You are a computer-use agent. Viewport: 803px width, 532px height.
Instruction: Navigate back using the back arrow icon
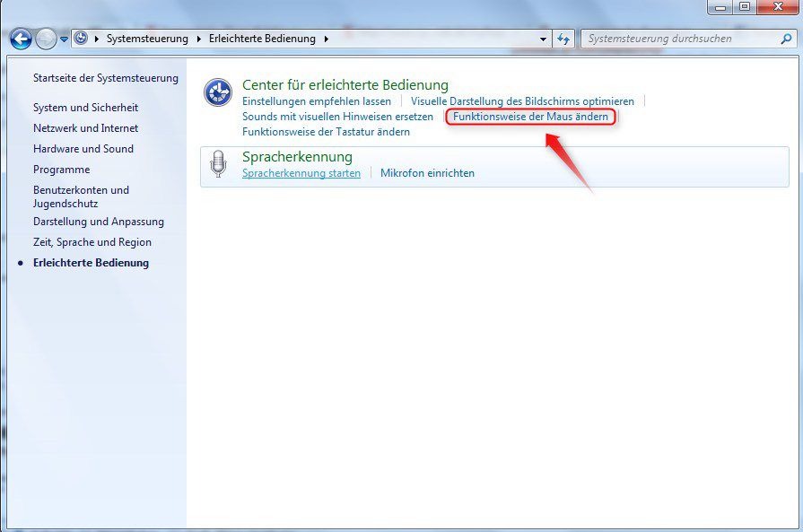point(20,39)
